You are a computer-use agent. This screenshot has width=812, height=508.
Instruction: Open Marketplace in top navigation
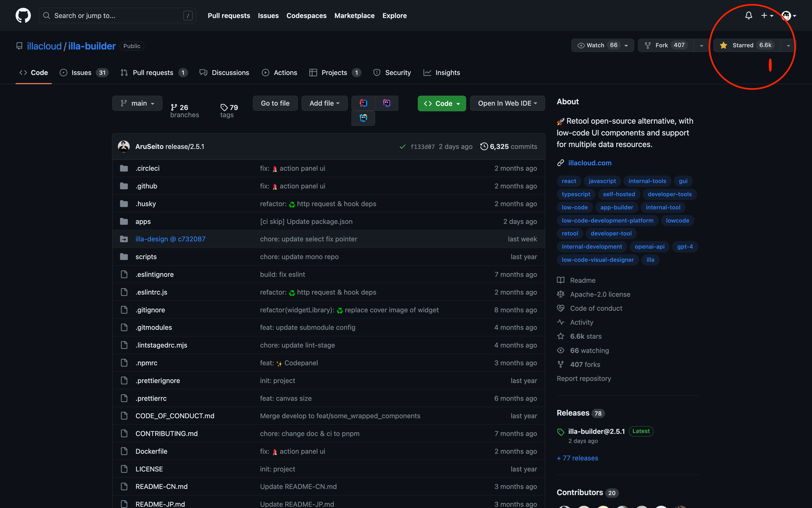pos(354,16)
